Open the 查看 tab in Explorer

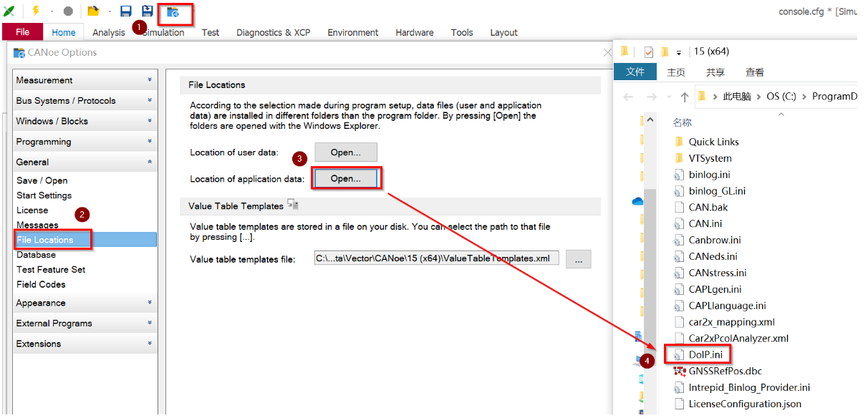[x=754, y=72]
